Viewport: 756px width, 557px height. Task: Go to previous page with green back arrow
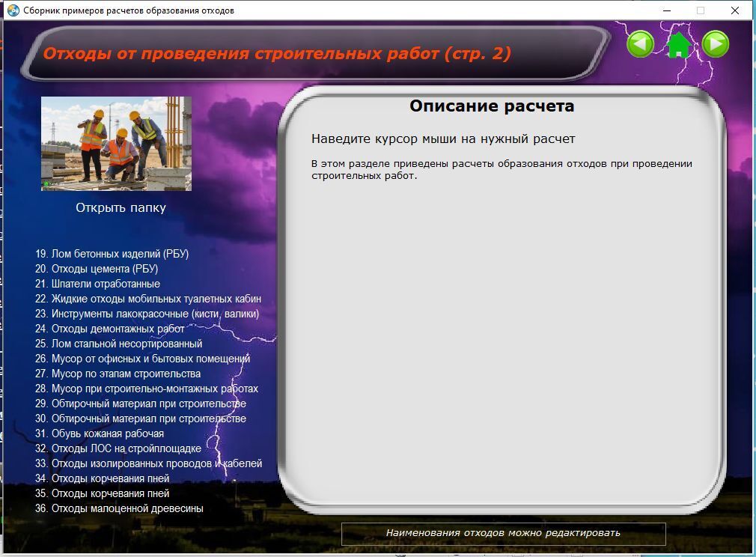640,44
